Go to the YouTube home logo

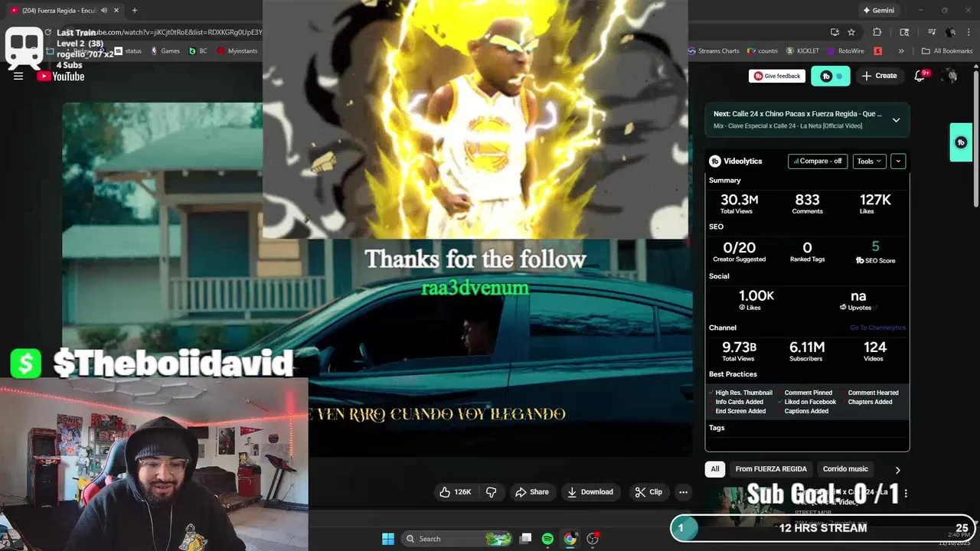tap(60, 76)
